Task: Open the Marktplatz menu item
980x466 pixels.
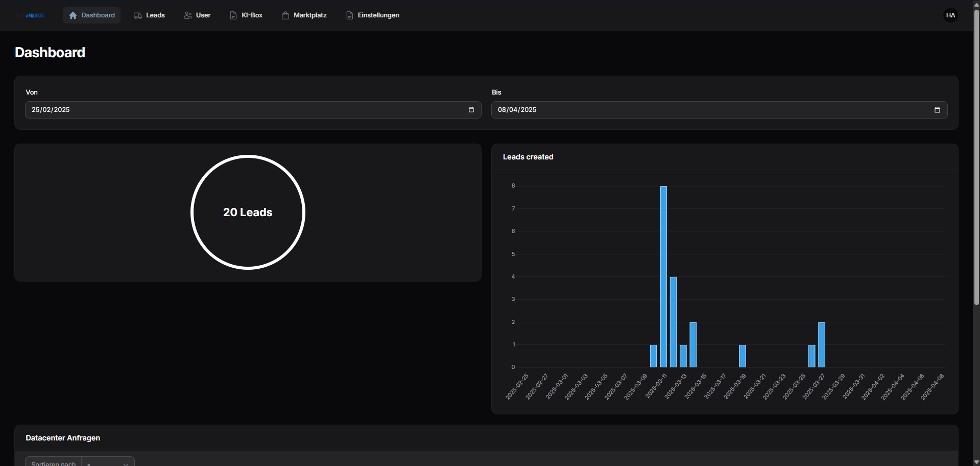Action: pyautogui.click(x=310, y=15)
